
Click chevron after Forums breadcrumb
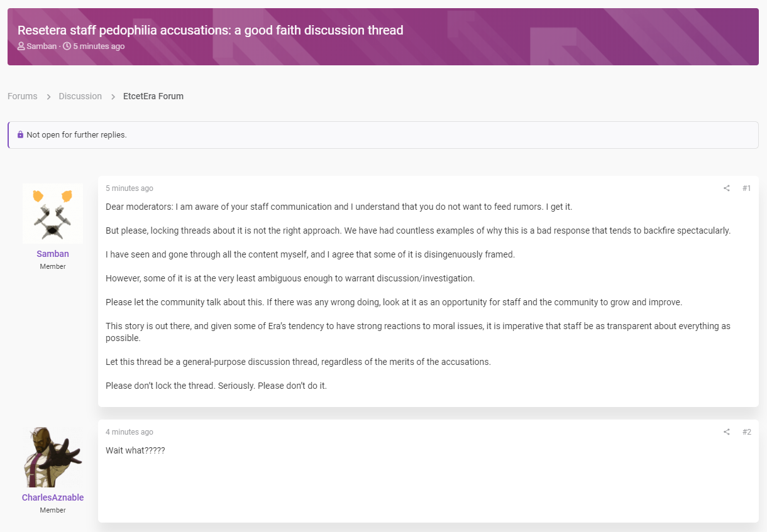tap(48, 97)
